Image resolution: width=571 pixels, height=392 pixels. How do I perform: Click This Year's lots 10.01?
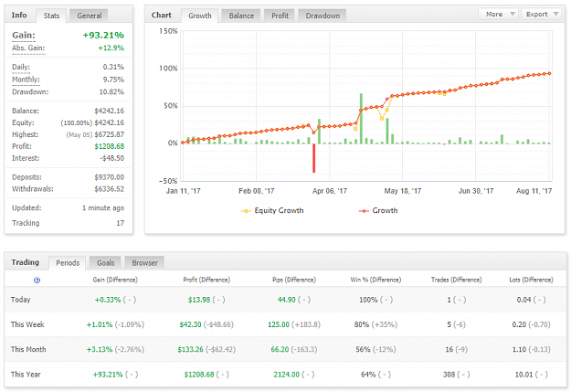click(x=524, y=375)
